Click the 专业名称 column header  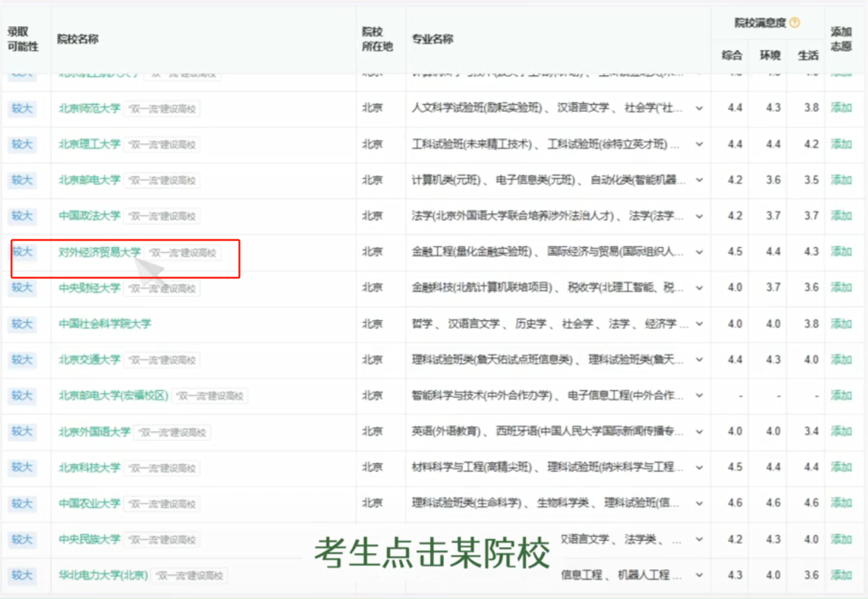point(433,39)
